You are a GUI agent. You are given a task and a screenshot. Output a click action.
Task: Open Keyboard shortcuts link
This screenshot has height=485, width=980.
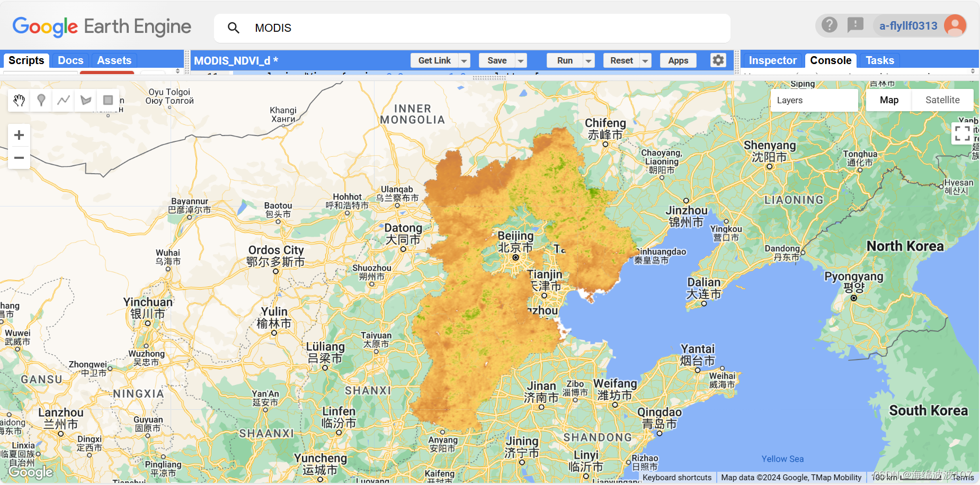[x=677, y=477]
